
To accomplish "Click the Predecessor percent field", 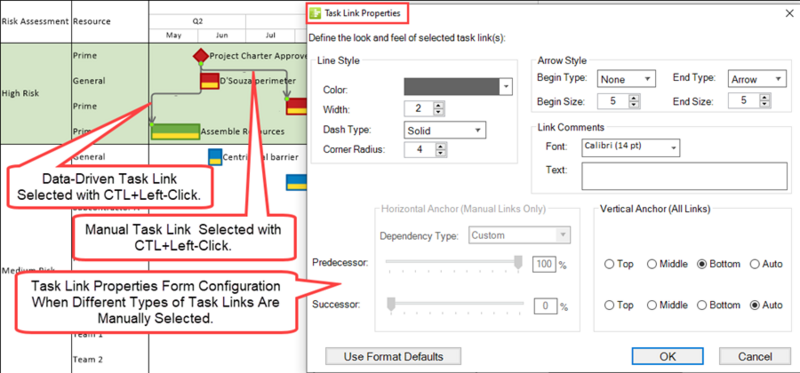I will [x=544, y=264].
